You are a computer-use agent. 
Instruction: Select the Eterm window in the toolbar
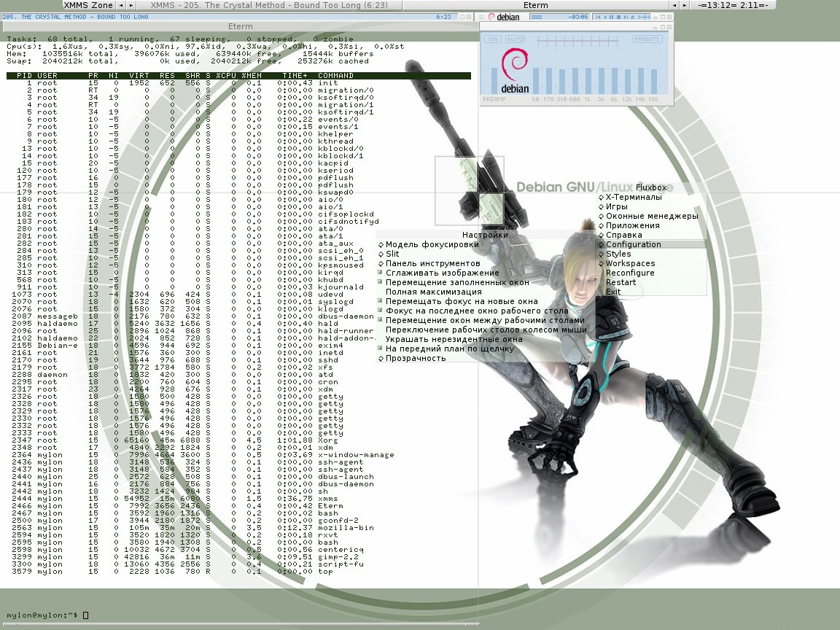click(536, 5)
